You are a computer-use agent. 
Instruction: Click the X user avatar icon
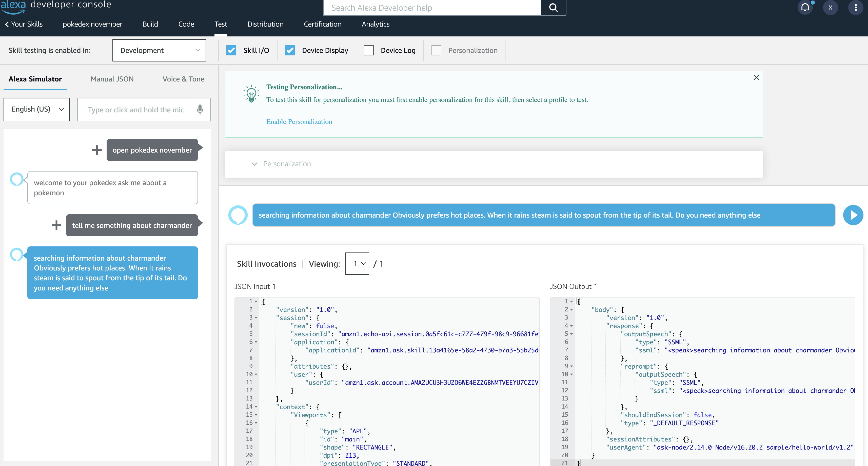click(830, 7)
